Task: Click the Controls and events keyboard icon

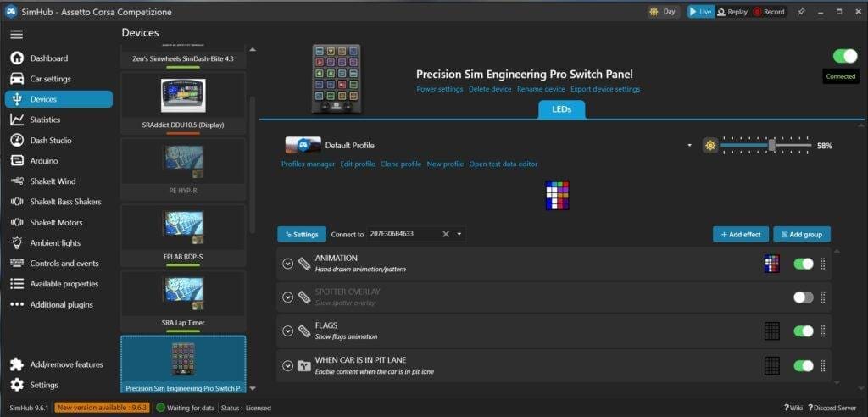Action: point(17,263)
